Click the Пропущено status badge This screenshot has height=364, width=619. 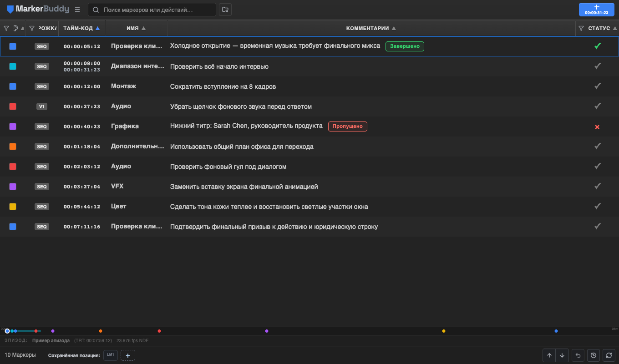pyautogui.click(x=348, y=126)
